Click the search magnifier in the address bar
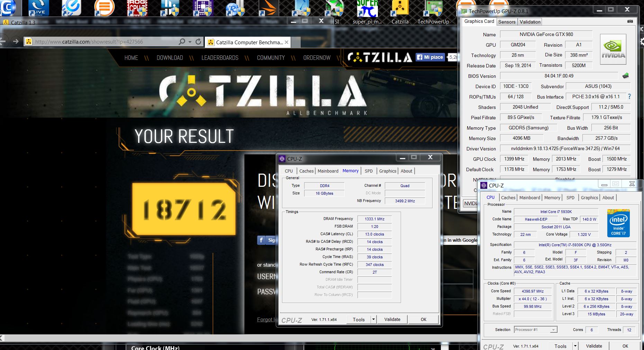Image resolution: width=644 pixels, height=350 pixels. coord(182,42)
